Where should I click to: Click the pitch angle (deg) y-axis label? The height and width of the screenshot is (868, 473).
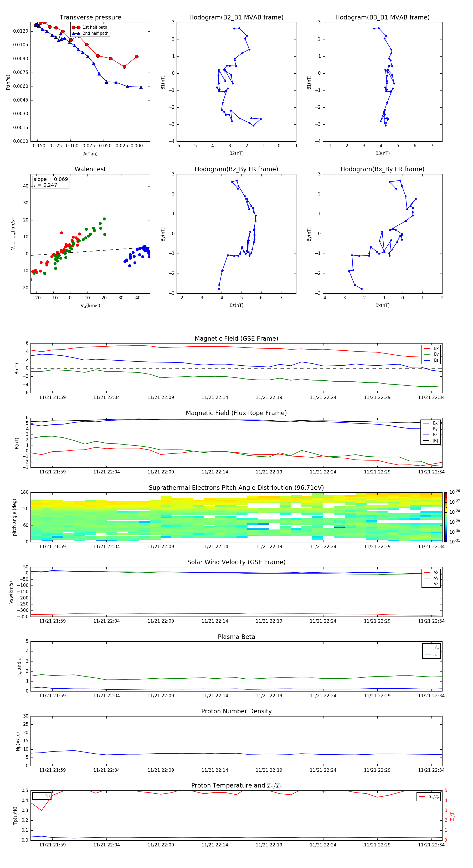click(14, 517)
